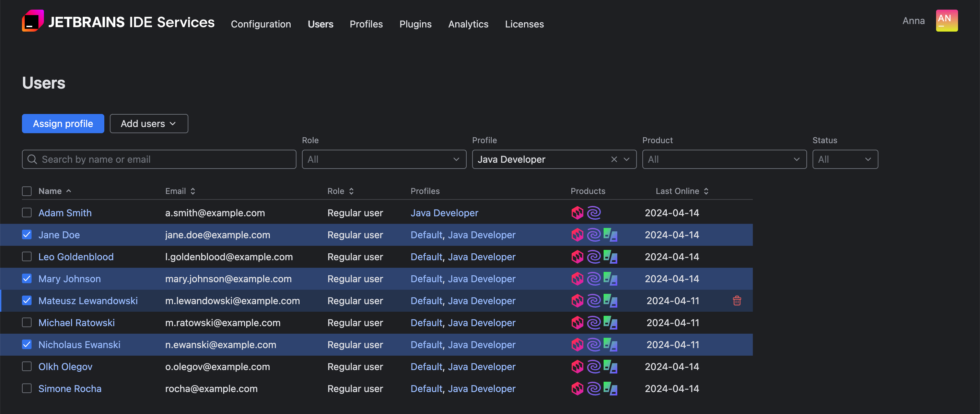Click Mary Johnson's purple spiral product icon
Screen dimensions: 980x414
point(594,278)
